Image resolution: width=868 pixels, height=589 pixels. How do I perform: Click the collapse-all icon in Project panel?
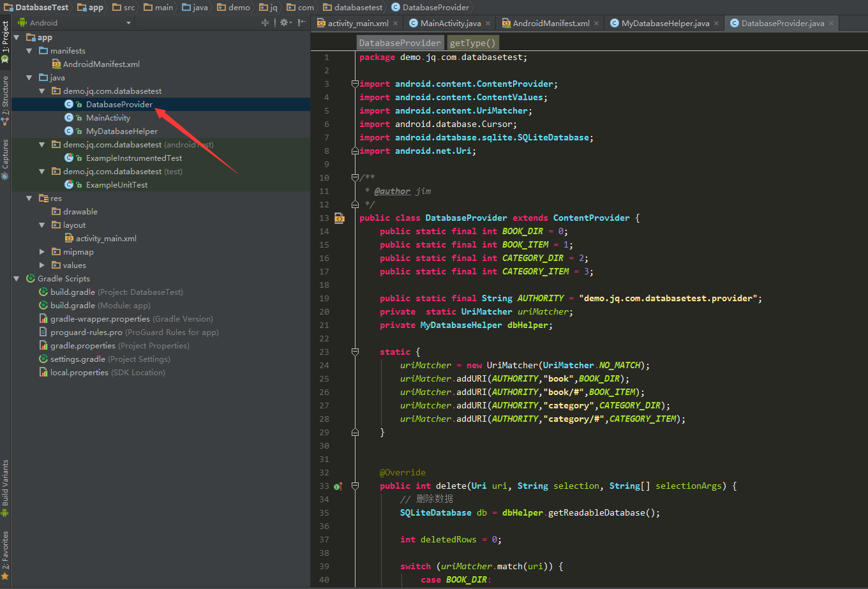pos(266,22)
